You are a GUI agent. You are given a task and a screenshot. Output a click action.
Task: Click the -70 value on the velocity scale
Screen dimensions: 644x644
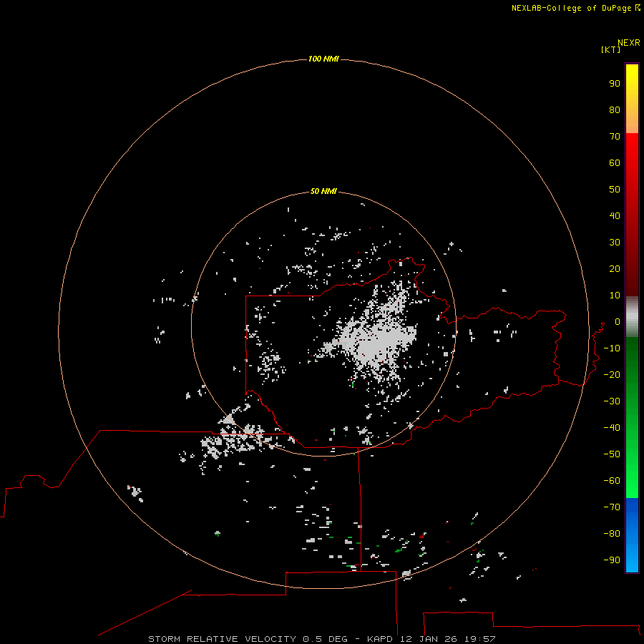(612, 507)
